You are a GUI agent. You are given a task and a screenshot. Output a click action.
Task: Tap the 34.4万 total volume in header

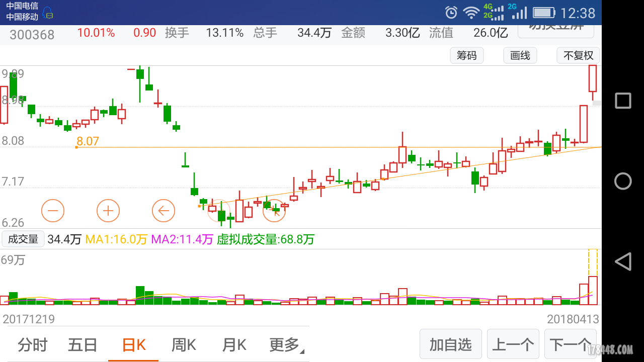click(x=314, y=33)
